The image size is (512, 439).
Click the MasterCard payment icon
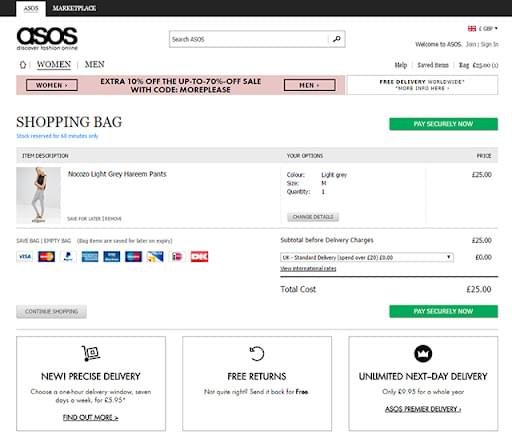(x=46, y=256)
